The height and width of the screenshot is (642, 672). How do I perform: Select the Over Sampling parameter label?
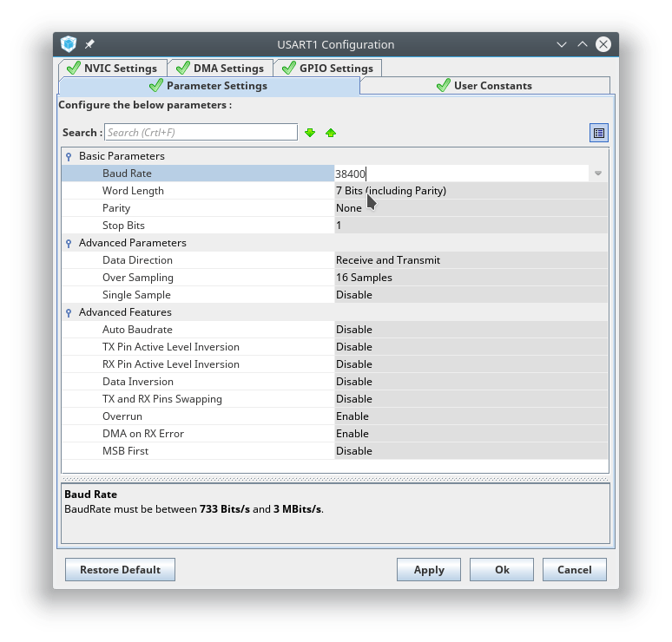pyautogui.click(x=137, y=278)
